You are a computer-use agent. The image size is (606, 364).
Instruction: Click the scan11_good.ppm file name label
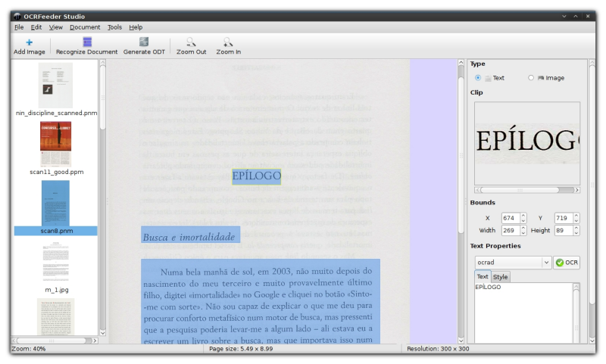click(x=56, y=172)
